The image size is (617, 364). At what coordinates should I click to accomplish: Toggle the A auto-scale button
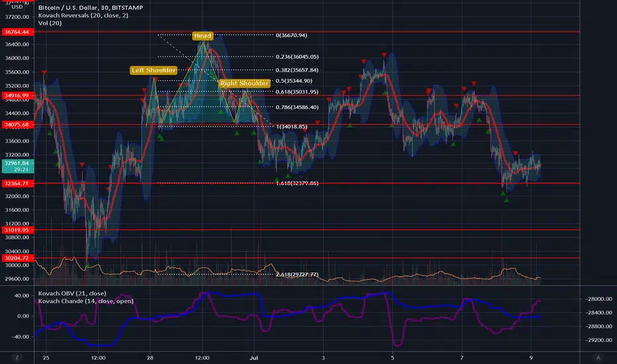tap(598, 357)
